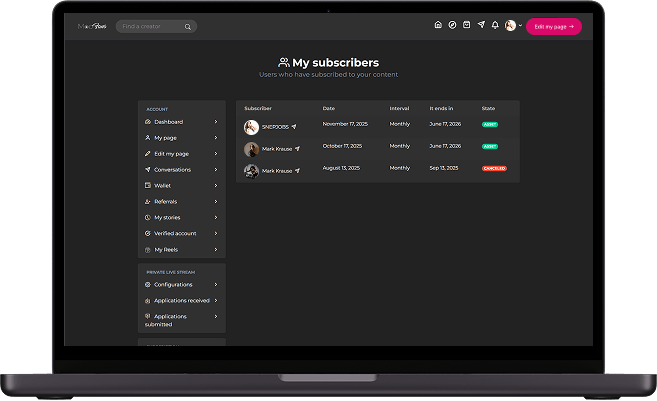The height and width of the screenshot is (401, 657).
Task: Click the chevron on the Referrals row
Action: coord(216,202)
